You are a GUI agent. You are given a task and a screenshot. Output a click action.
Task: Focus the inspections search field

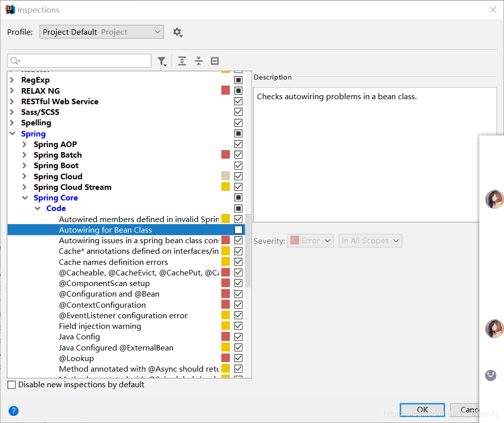pyautogui.click(x=79, y=61)
